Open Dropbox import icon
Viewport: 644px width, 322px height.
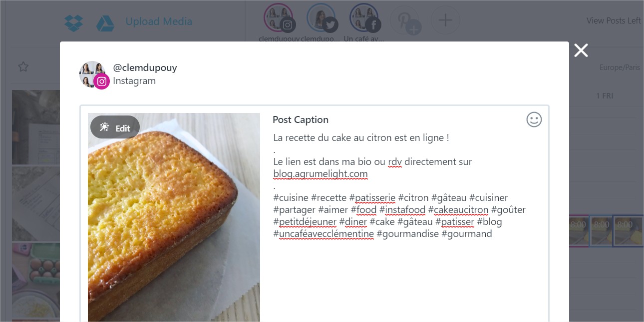click(x=73, y=22)
